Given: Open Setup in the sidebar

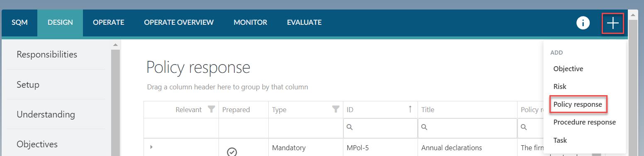Looking at the screenshot, I should point(28,84).
